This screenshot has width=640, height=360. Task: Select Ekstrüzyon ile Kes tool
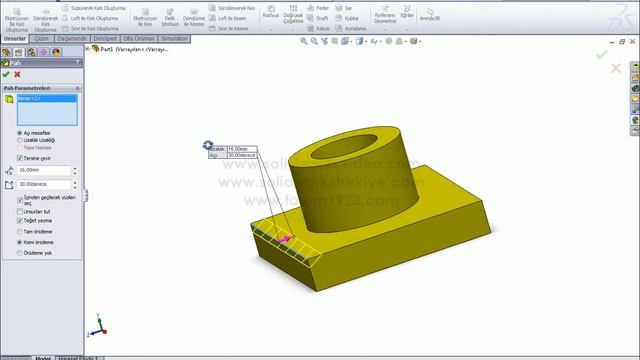pyautogui.click(x=145, y=18)
